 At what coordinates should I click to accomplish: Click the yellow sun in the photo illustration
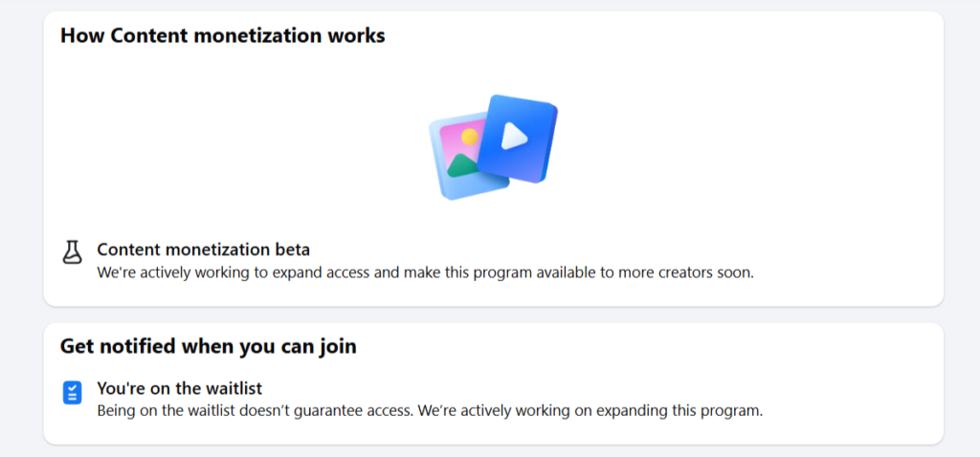pyautogui.click(x=469, y=137)
